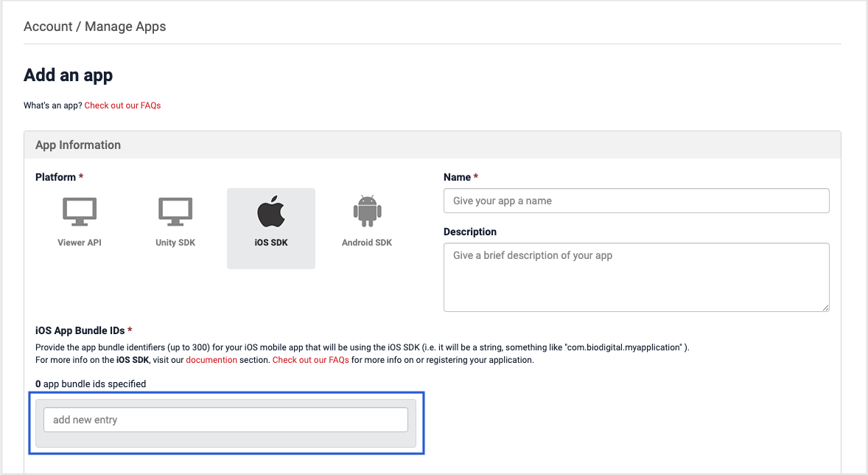The image size is (868, 475).
Task: Click the Account / Manage Apps breadcrumb
Action: tap(94, 27)
